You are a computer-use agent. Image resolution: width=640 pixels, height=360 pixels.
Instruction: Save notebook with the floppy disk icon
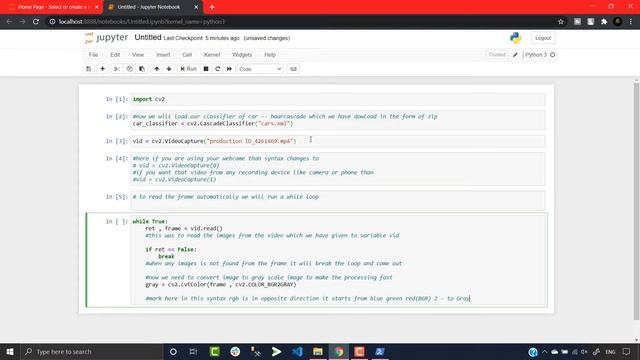coord(89,69)
